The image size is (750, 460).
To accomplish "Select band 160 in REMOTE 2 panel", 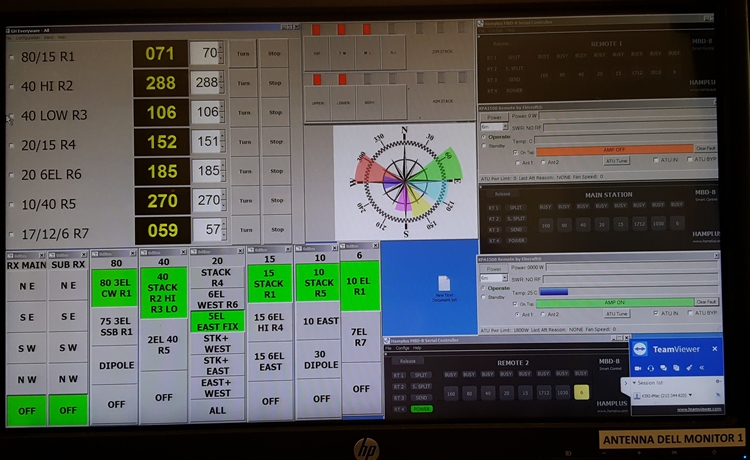I will tap(451, 393).
